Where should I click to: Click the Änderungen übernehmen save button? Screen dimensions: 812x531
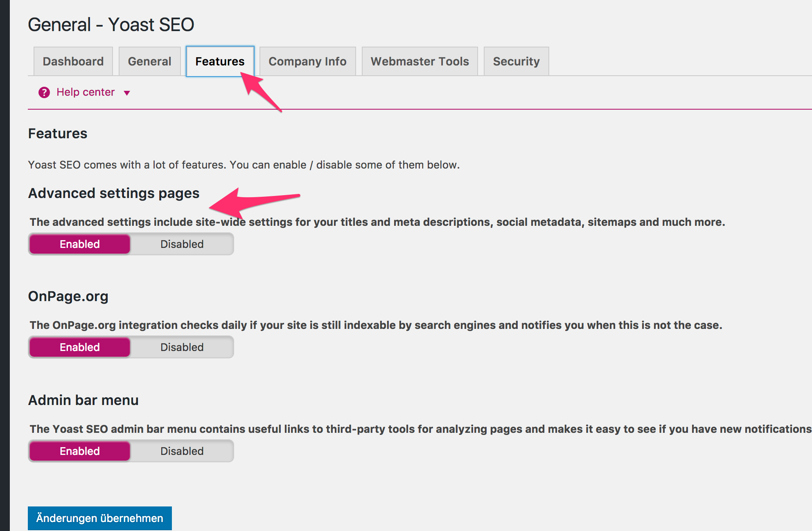(99, 518)
